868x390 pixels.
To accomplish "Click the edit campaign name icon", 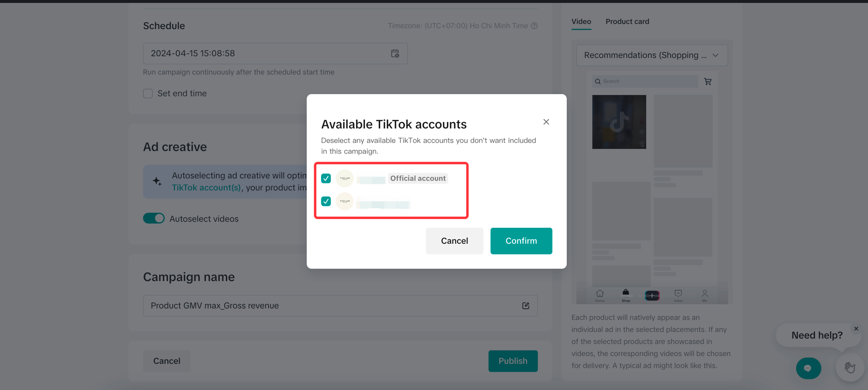I will (x=526, y=306).
